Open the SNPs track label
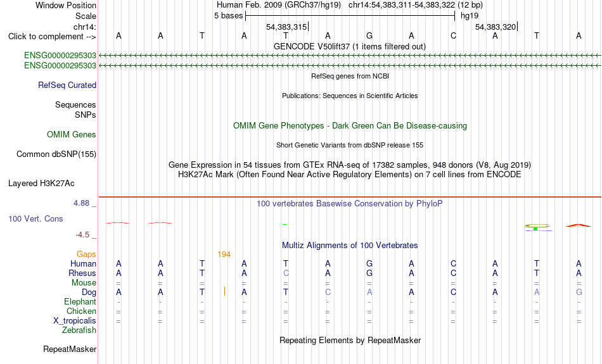This screenshot has width=602, height=364. (x=86, y=115)
